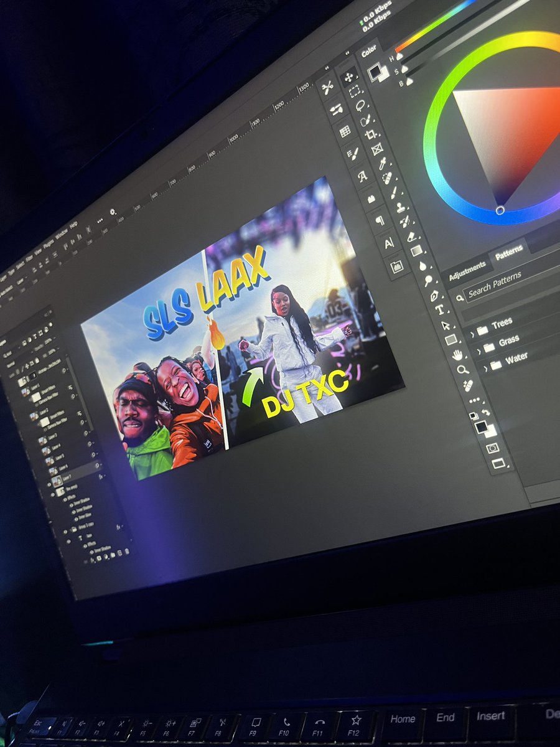This screenshot has height=747, width=560.
Task: Click the search magnifier in Patterns panel
Action: (x=459, y=298)
